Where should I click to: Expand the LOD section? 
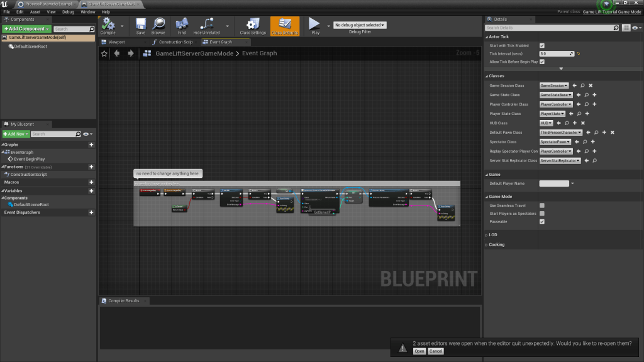pos(492,235)
